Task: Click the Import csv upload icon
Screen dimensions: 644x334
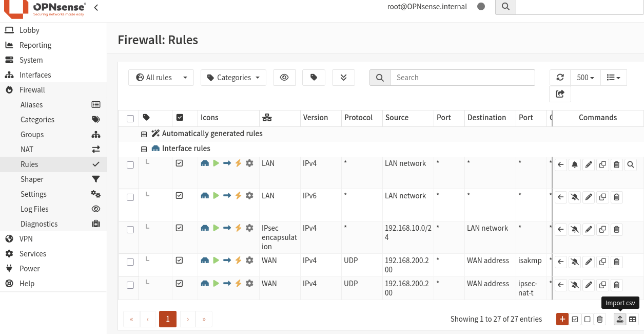Action: (x=620, y=319)
